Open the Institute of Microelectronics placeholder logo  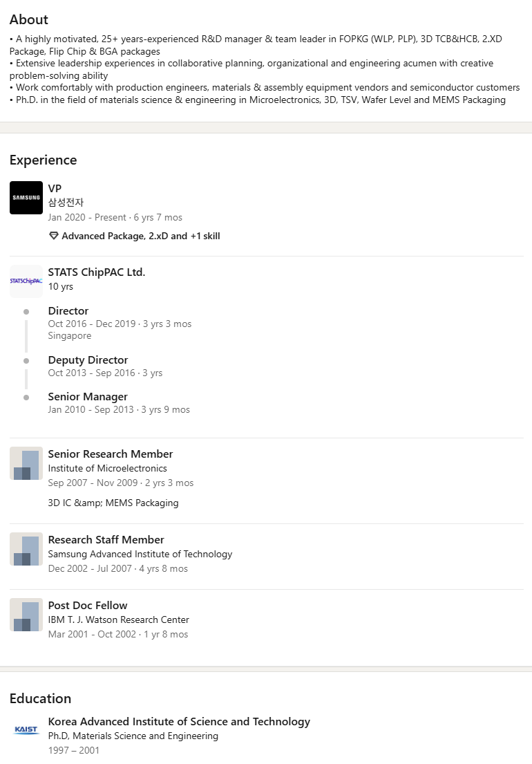pyautogui.click(x=26, y=463)
